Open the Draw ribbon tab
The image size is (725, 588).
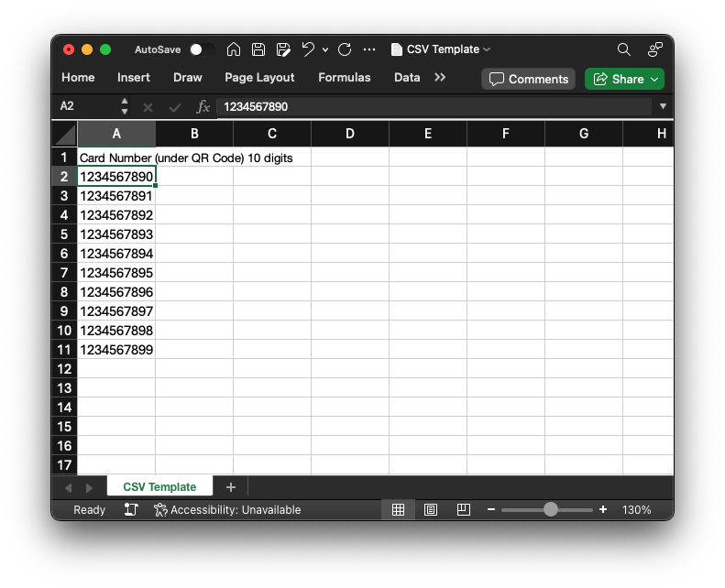pos(188,78)
